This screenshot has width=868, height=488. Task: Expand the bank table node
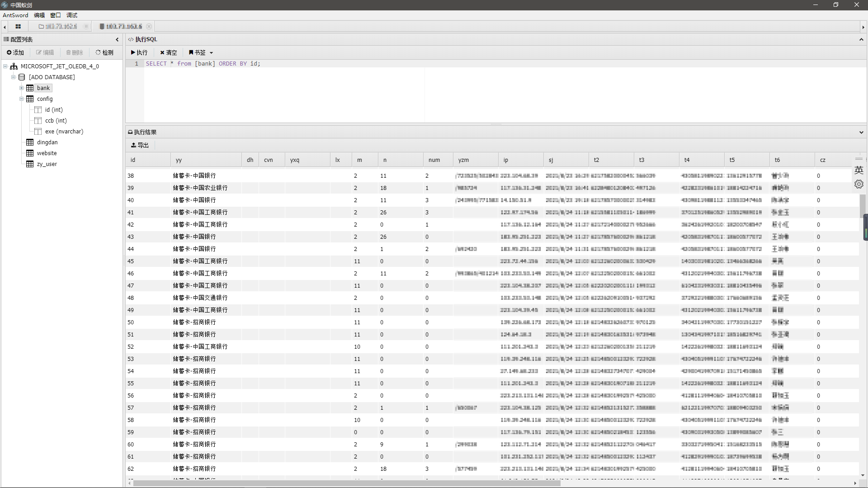click(22, 88)
